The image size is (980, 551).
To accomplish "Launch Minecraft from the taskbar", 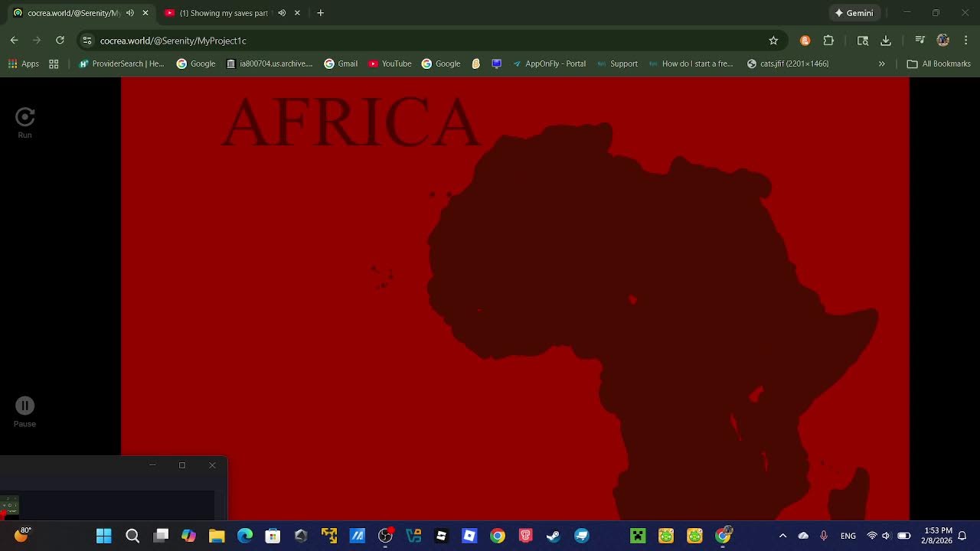I will (x=638, y=536).
